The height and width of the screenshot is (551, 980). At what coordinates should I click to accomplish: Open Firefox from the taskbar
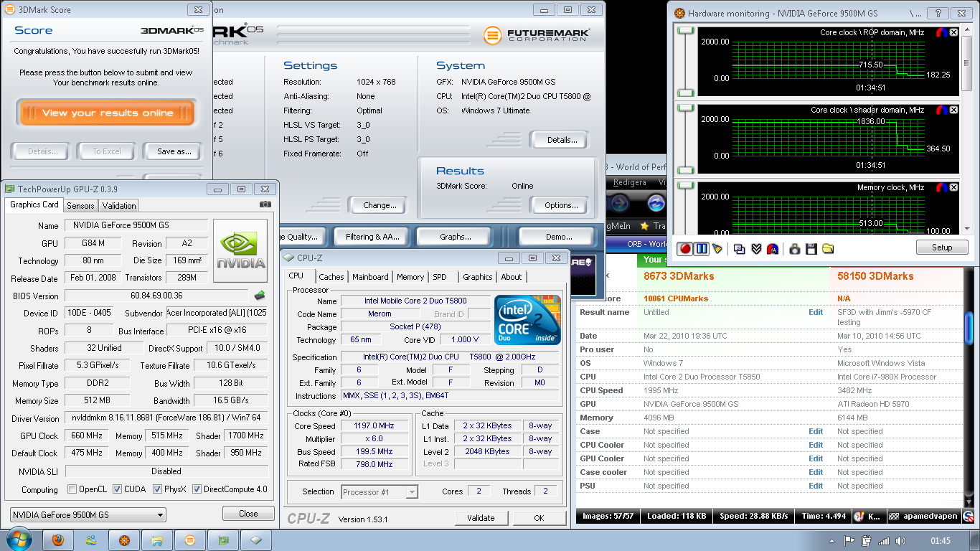tap(58, 540)
